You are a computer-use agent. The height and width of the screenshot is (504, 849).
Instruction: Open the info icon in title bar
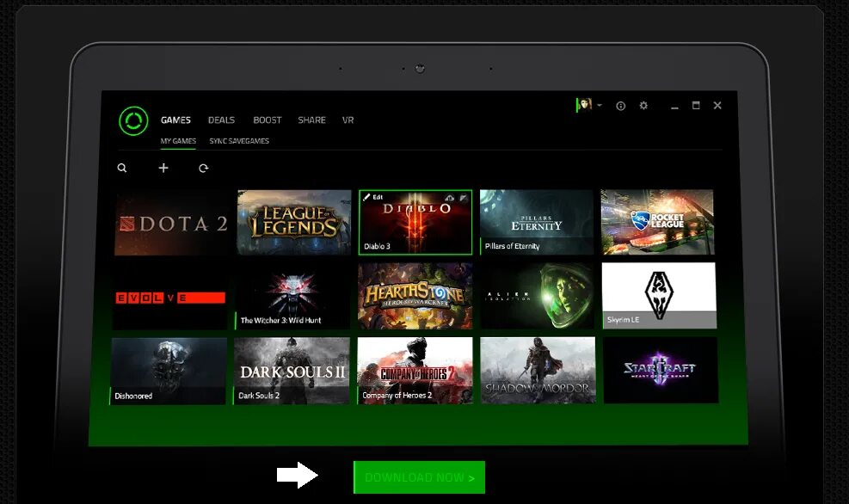tap(621, 106)
